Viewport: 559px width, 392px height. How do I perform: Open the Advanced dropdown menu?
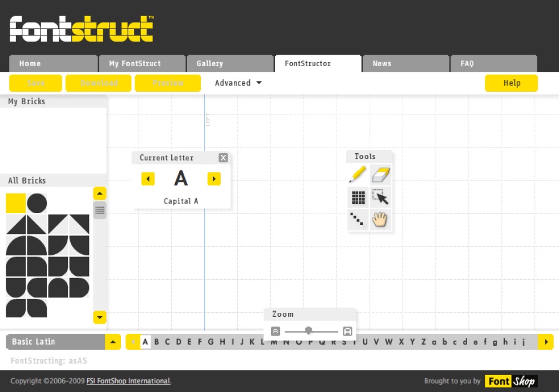pyautogui.click(x=238, y=83)
